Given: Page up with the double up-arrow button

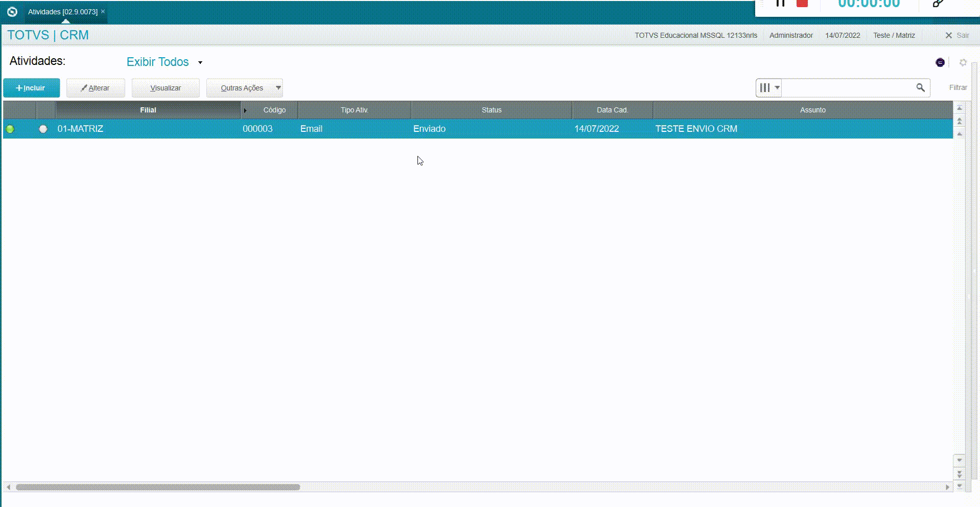Looking at the screenshot, I should pos(960,121).
